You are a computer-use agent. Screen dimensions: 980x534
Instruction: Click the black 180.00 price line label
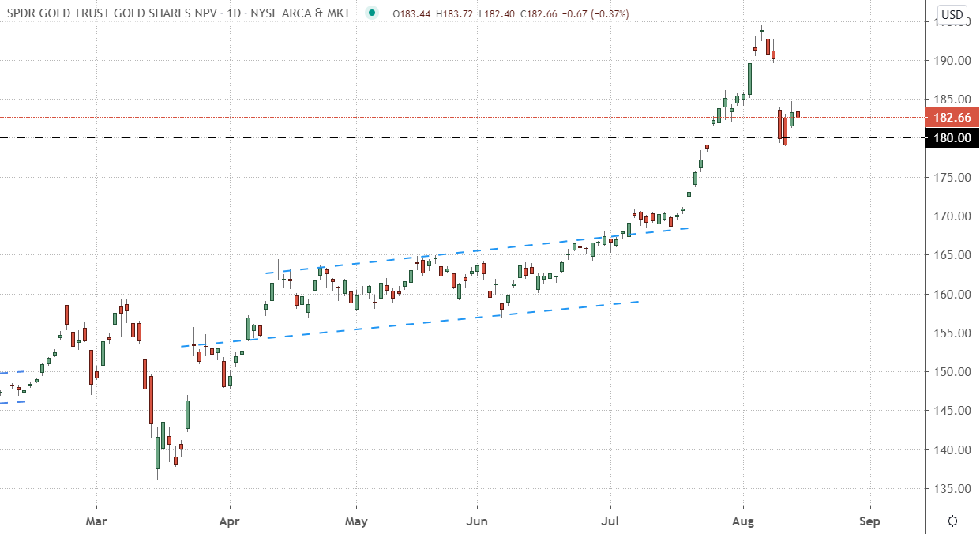952,138
